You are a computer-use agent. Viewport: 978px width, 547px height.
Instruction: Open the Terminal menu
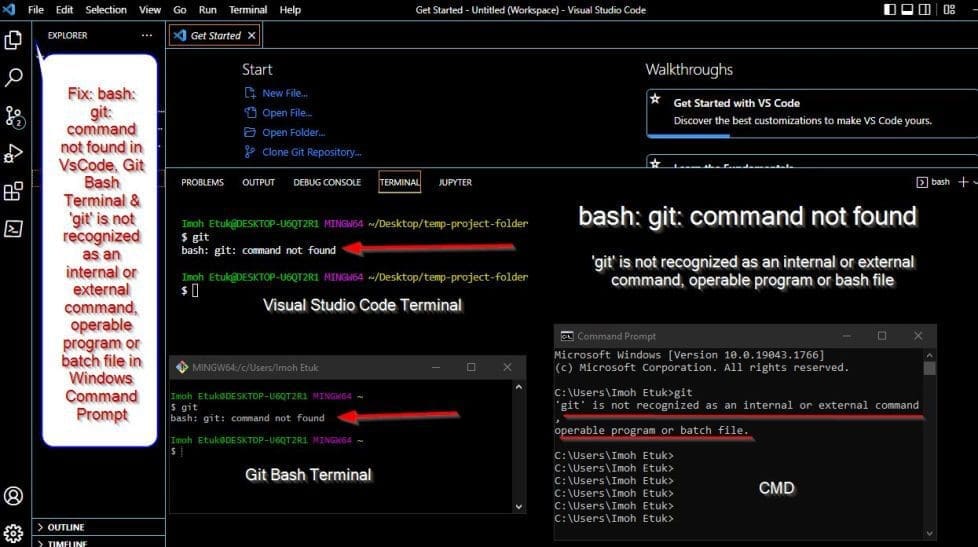click(x=248, y=10)
